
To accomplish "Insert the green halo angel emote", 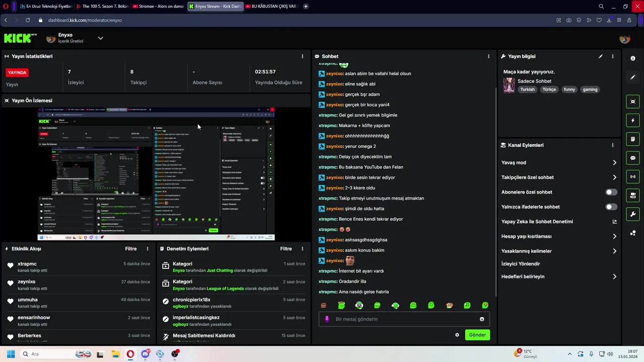I will [x=342, y=305].
